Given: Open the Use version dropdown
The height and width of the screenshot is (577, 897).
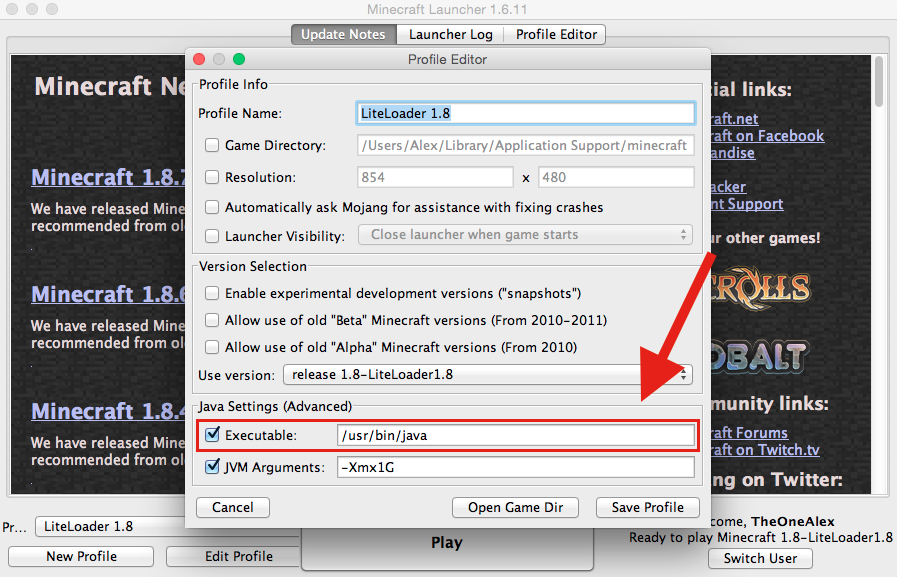Looking at the screenshot, I should [487, 375].
